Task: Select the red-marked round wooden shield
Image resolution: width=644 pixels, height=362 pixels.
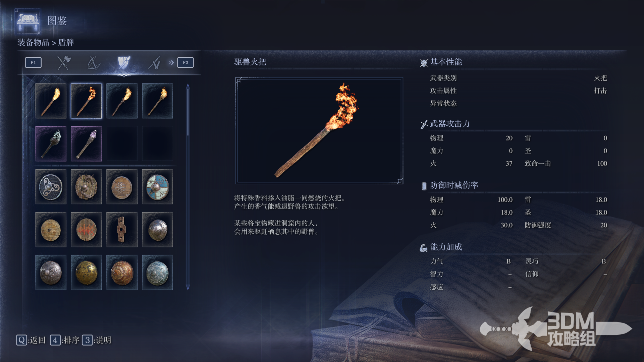Action: tap(86, 230)
